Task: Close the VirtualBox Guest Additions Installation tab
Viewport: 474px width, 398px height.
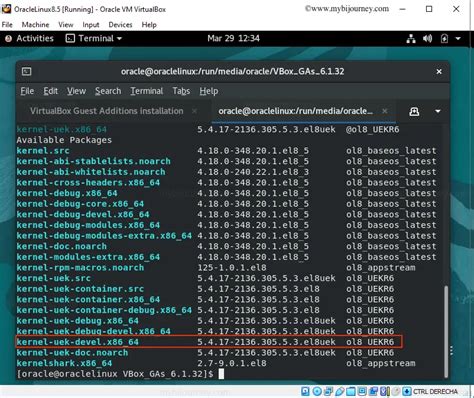Action: [x=195, y=111]
